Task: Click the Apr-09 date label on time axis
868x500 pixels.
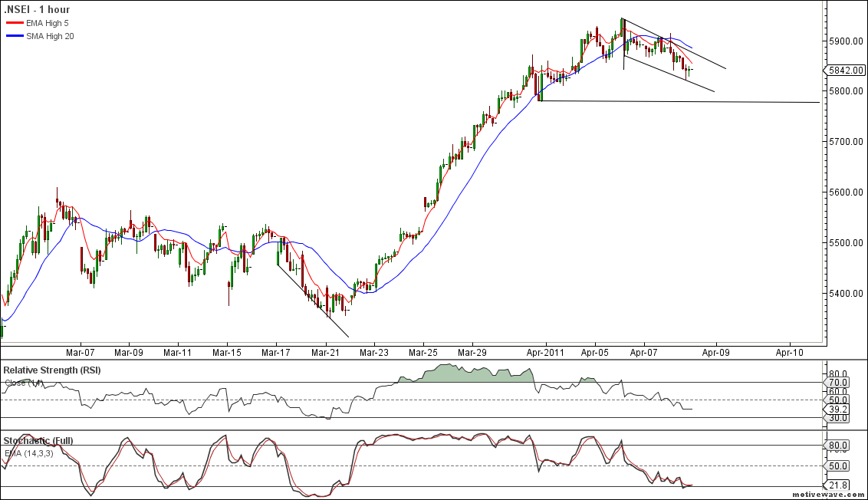Action: 716,352
